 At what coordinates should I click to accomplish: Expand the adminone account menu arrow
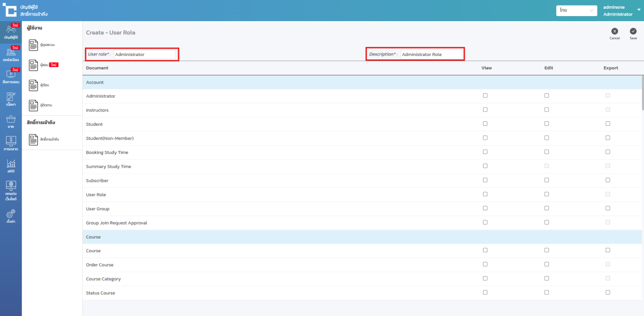coord(638,10)
